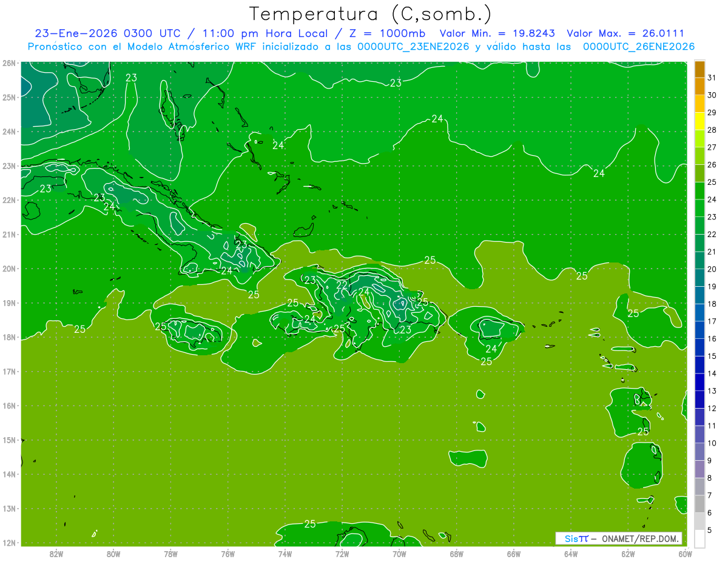Viewport: 728px width, 562px height.
Task: Click the 78W longitude label
Action: tap(170, 554)
